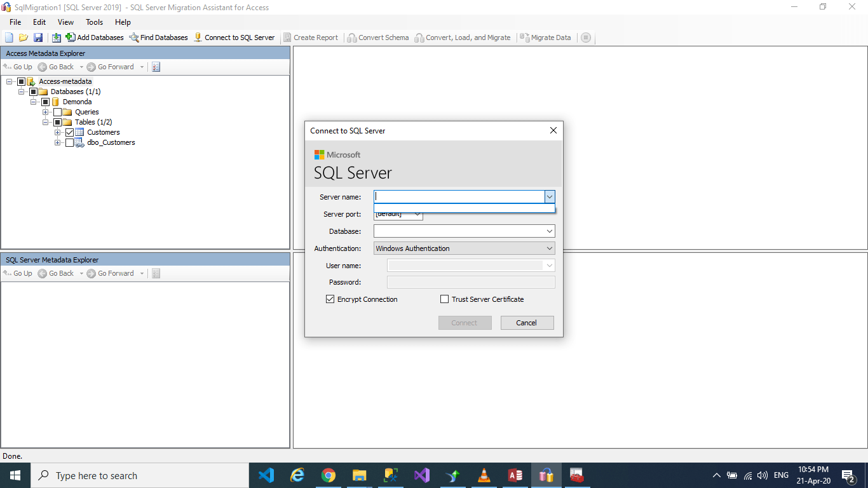Click the Create Report toolbar button
Screen dimensions: 868x488
tap(311, 37)
